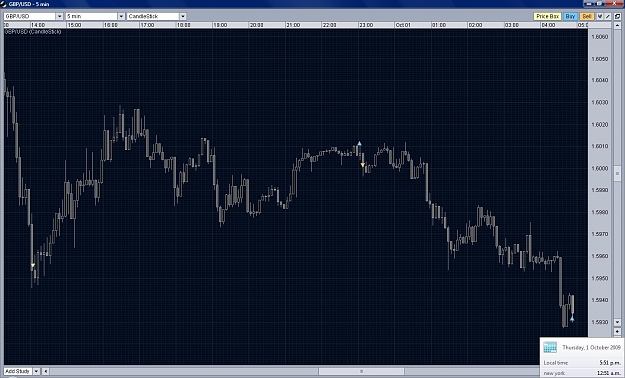
Task: Open the 5 min timeframe dropdown arrow
Action: 121,16
